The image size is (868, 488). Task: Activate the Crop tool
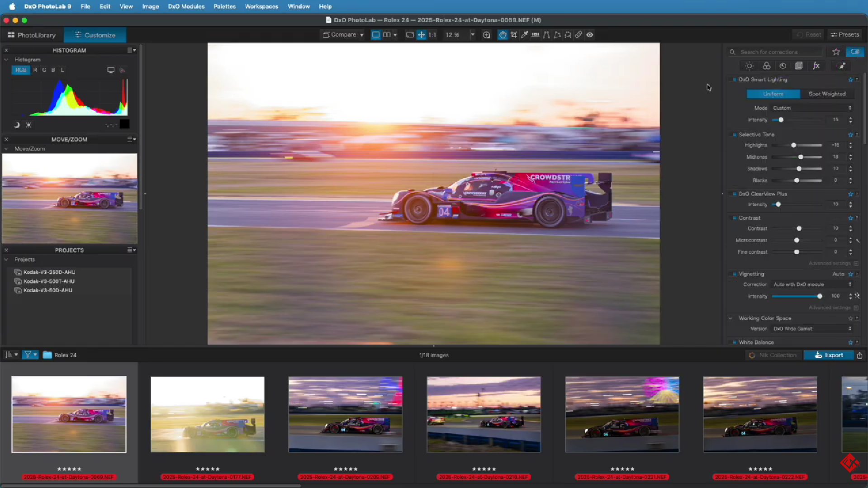tap(514, 35)
